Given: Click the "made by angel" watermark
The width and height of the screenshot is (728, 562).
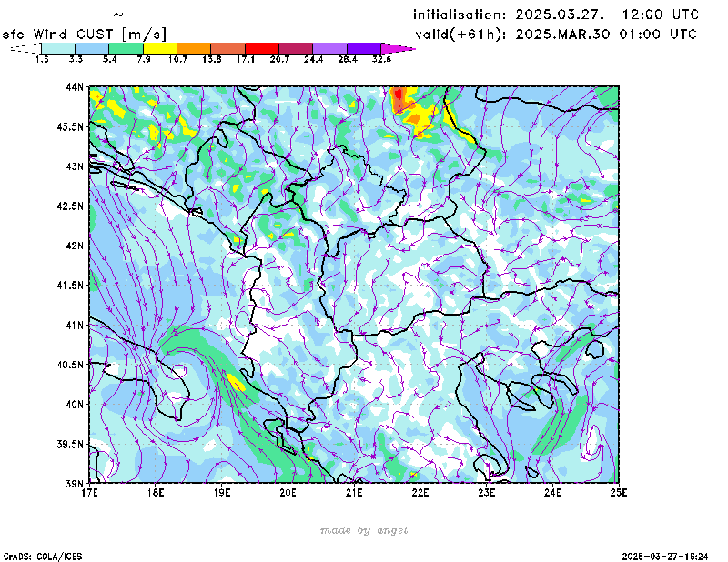Looking at the screenshot, I should [x=364, y=530].
